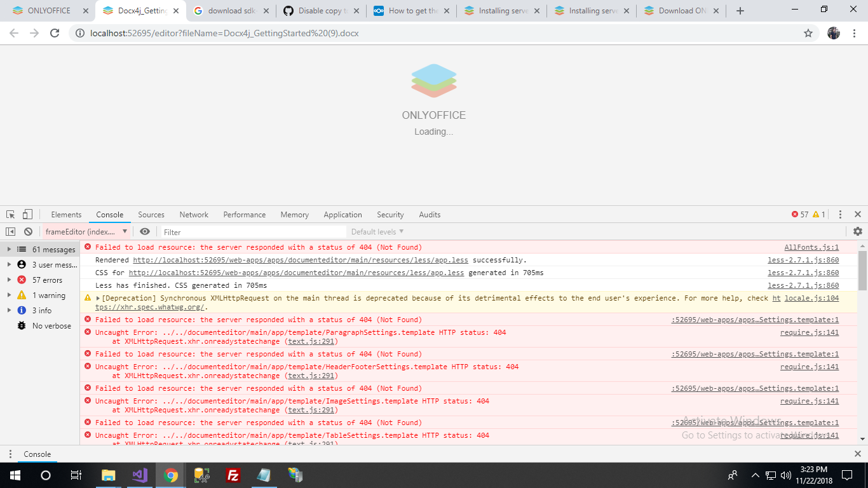868x488 pixels.
Task: Reload the current page
Action: (x=54, y=33)
